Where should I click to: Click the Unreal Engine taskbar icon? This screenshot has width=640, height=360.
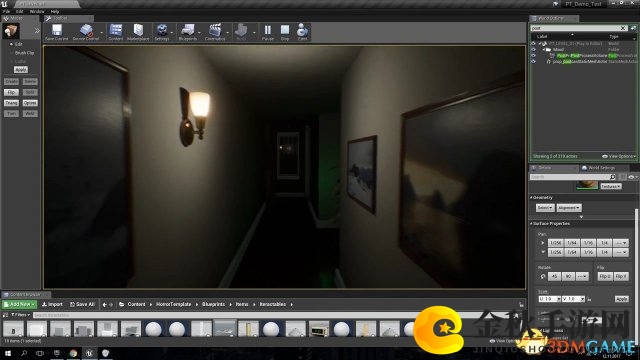(89, 353)
